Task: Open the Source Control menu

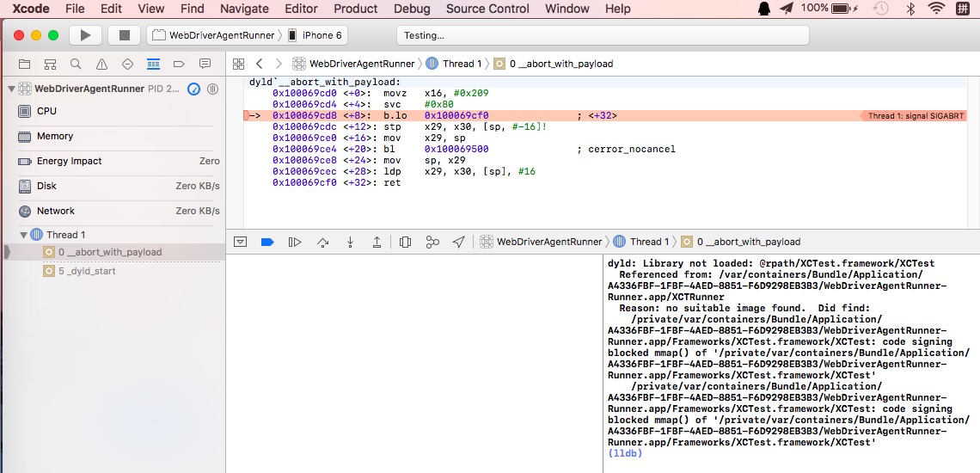Action: (487, 9)
